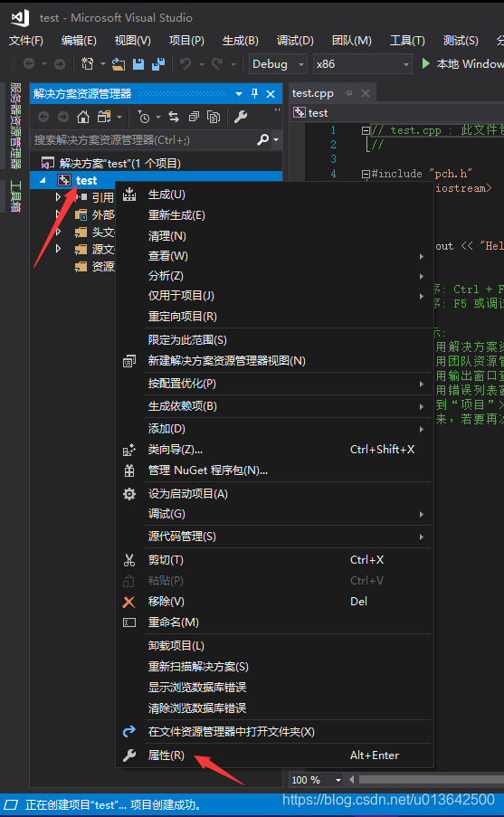Click the red X icon for 移除(V)
Viewport: 504px width, 817px height.
pyautogui.click(x=128, y=602)
